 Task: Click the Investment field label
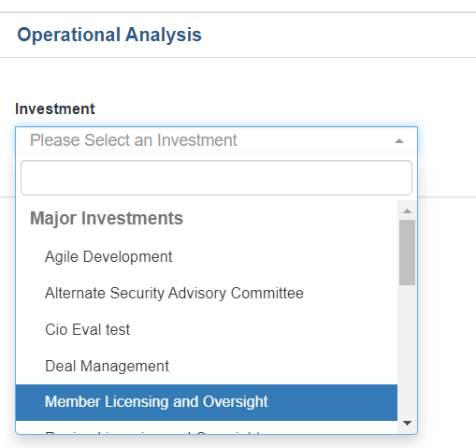(55, 109)
